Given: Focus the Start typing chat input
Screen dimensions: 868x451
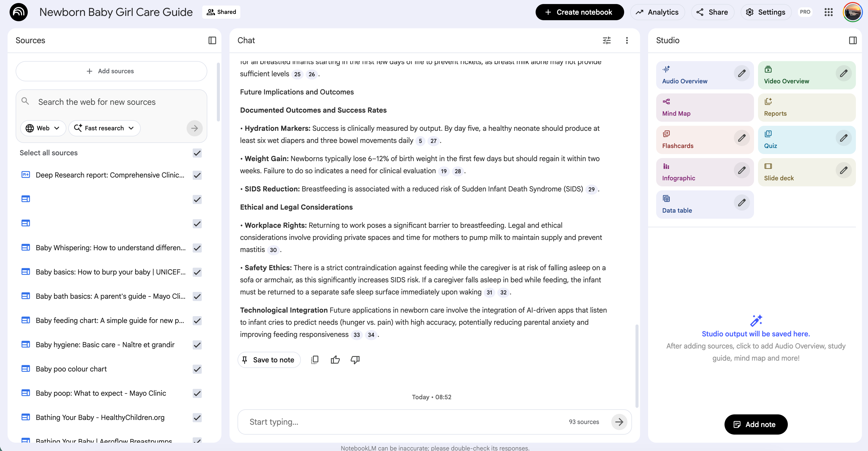Looking at the screenshot, I should coord(404,422).
